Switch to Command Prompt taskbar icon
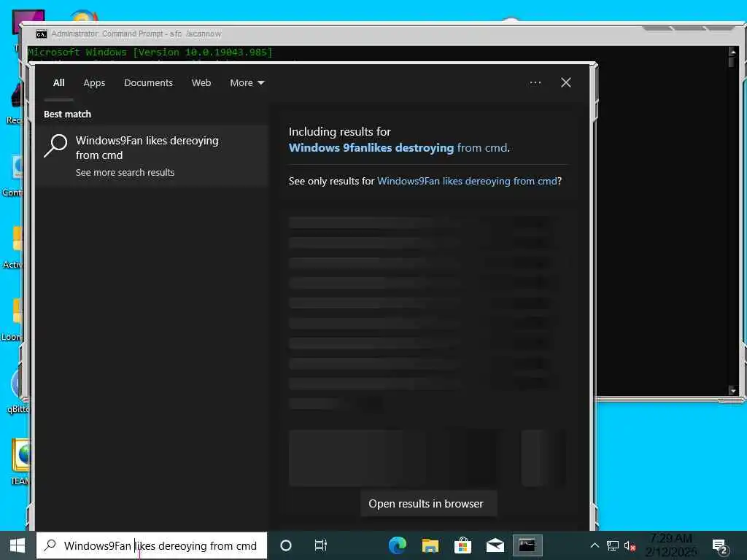747x560 pixels. click(x=527, y=545)
